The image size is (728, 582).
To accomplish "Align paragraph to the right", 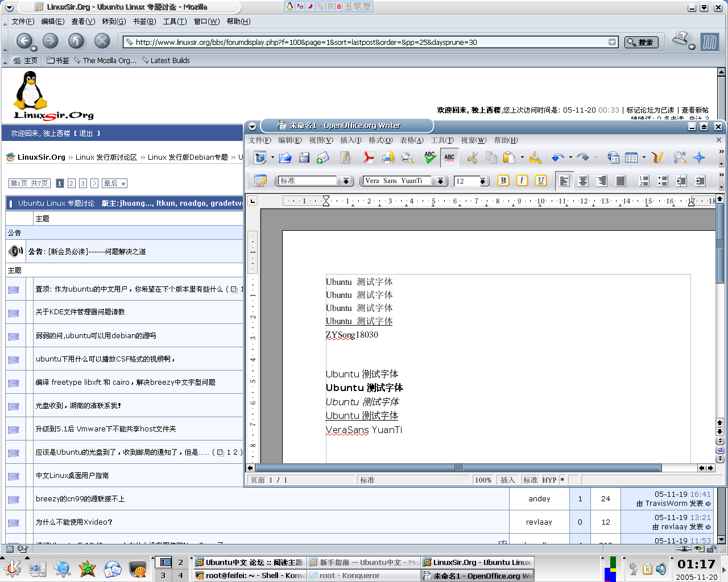I will click(602, 181).
